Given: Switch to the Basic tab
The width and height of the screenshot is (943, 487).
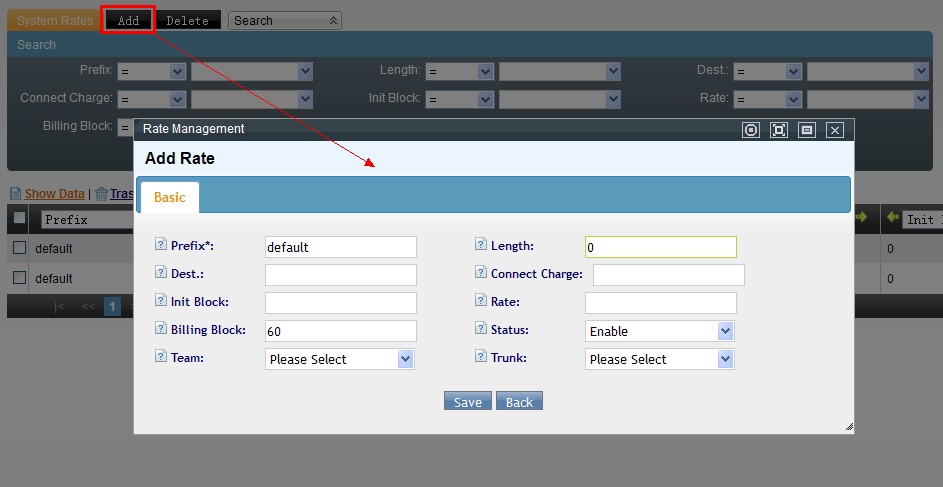Looking at the screenshot, I should pyautogui.click(x=169, y=197).
